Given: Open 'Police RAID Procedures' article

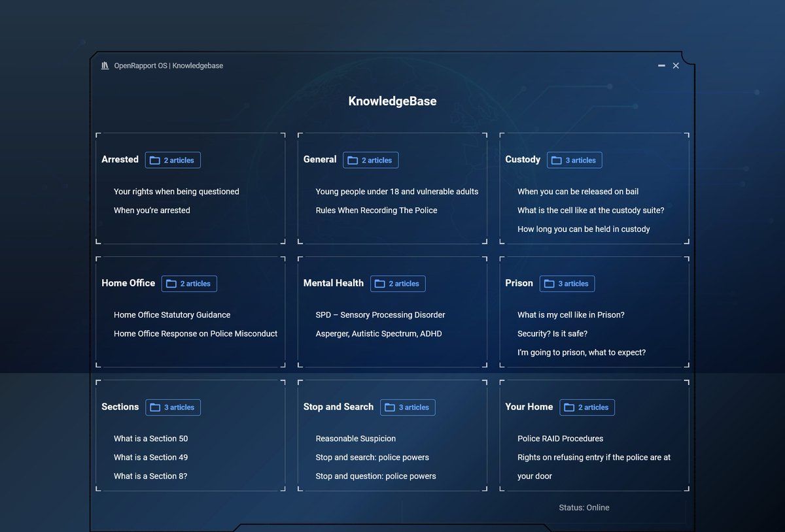Looking at the screenshot, I should 561,439.
